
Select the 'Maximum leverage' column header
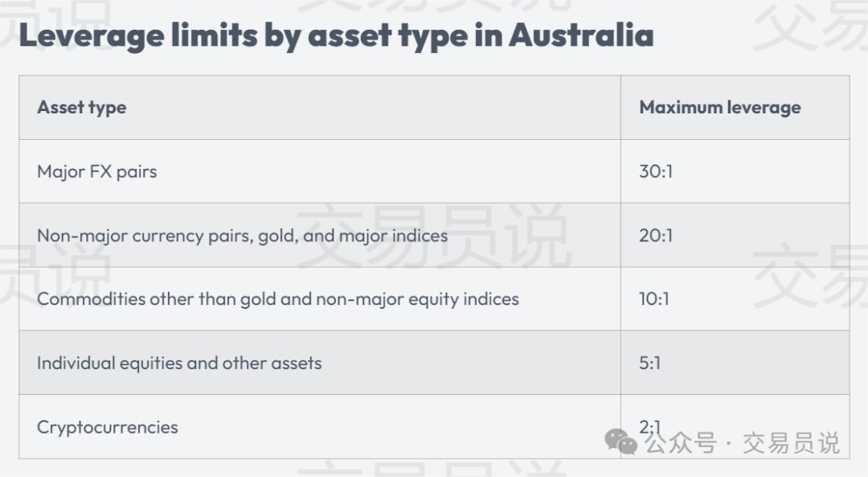click(x=720, y=107)
